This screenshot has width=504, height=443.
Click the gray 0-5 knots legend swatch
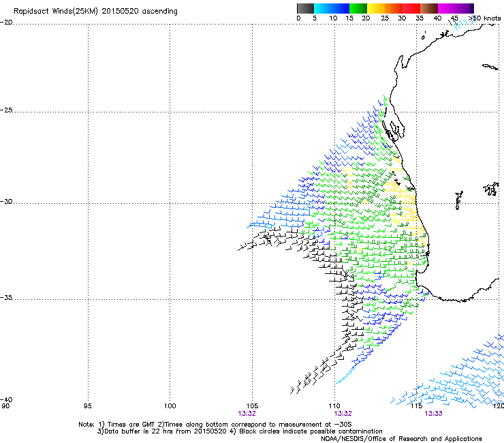(x=305, y=8)
